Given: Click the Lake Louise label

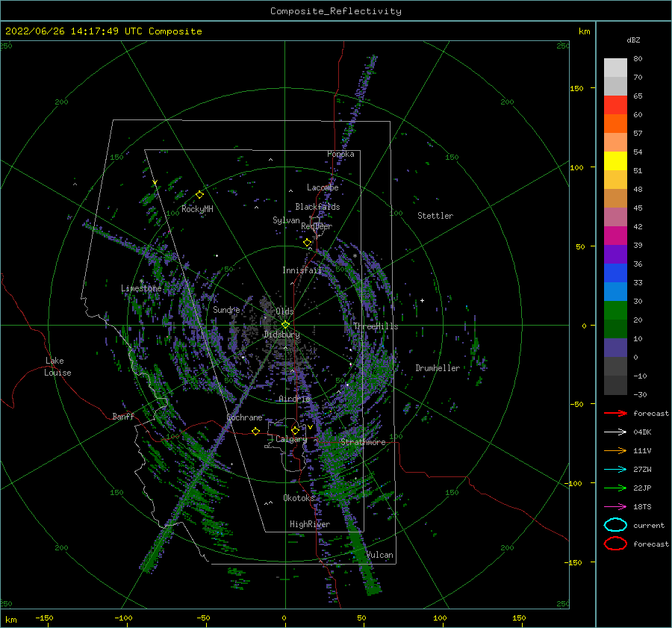Looking at the screenshot, I should click(57, 367).
